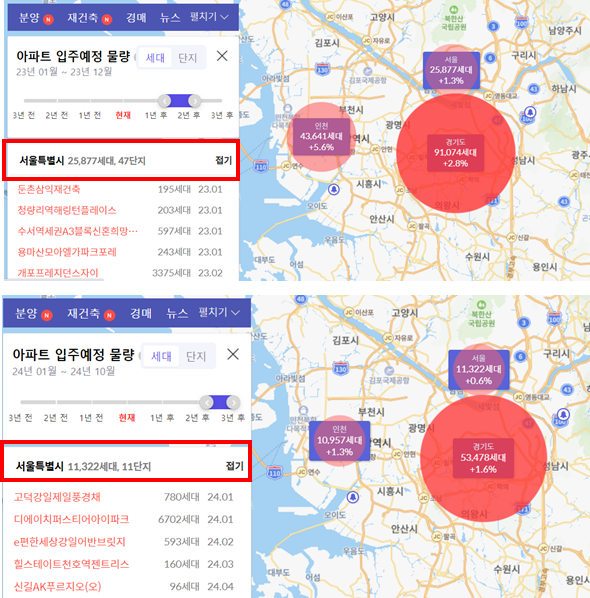Viewport: 590px width, 598px height.
Task: Click 김포국제공항 airport icon on 2023 map
Action: (x=368, y=71)
